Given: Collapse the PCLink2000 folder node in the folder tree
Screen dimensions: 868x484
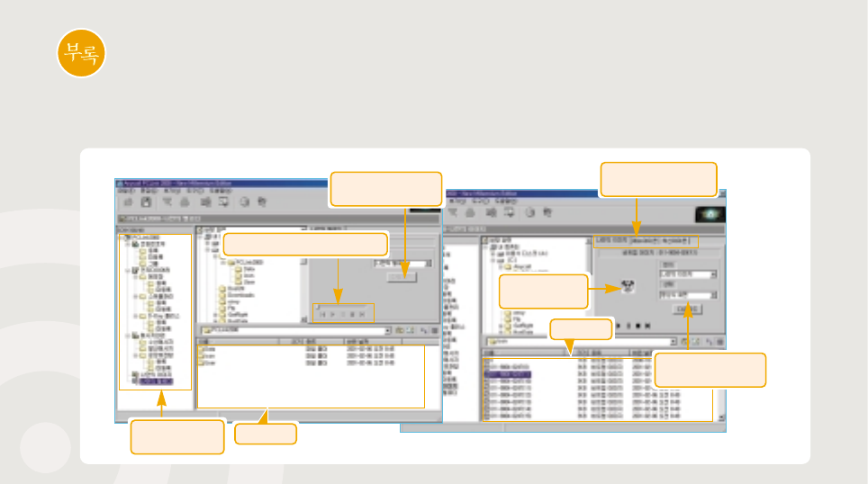Looking at the screenshot, I should (x=223, y=262).
